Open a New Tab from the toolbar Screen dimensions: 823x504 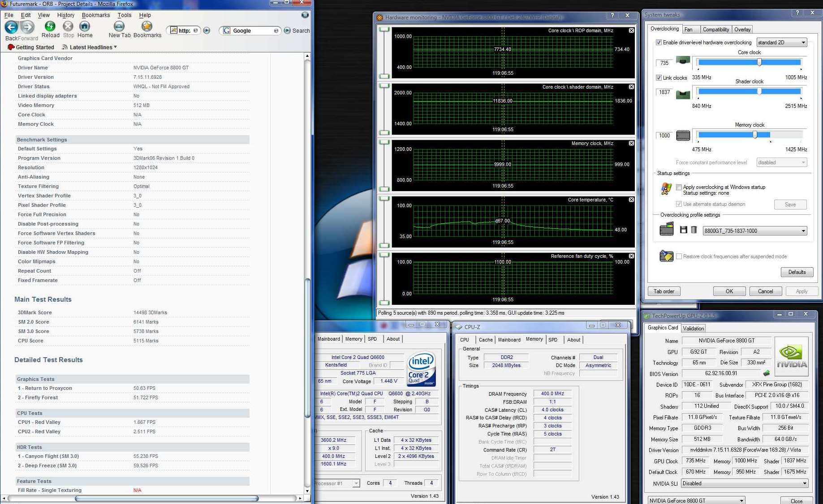tap(119, 26)
